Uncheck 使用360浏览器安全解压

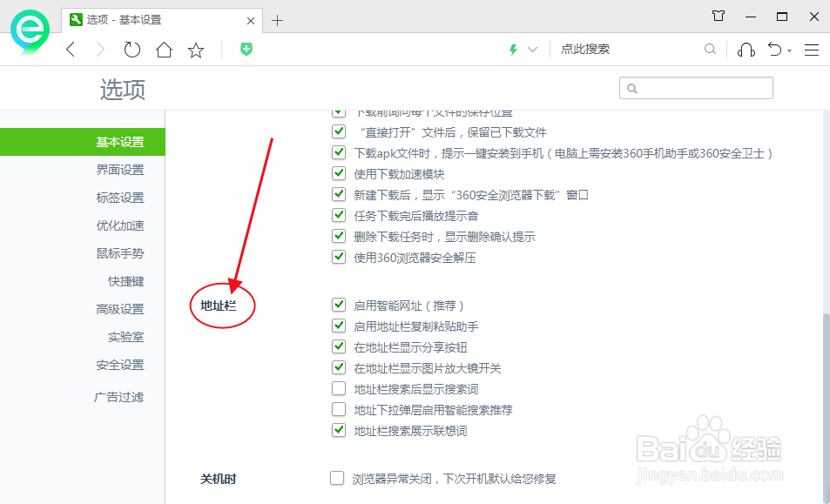(x=339, y=257)
